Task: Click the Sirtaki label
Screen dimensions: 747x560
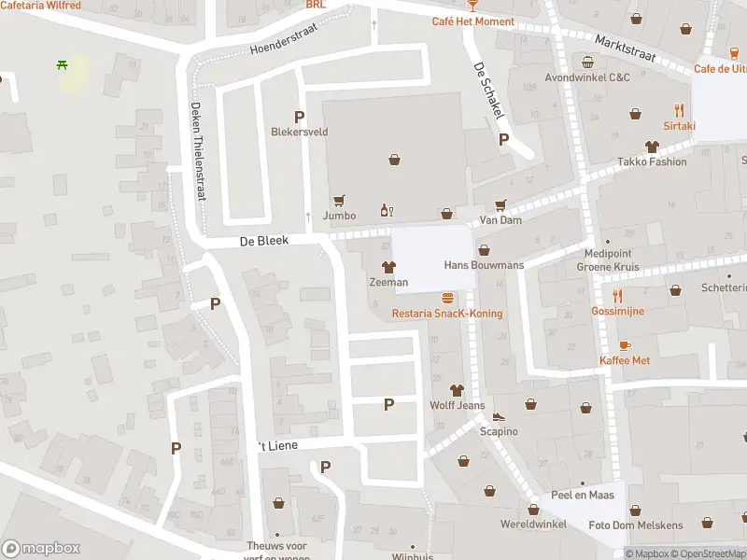Action: click(680, 126)
